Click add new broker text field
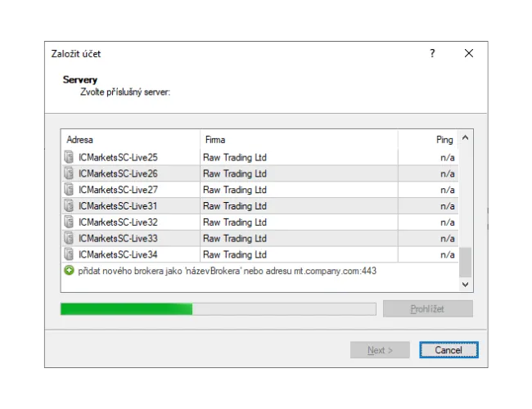 click(x=227, y=271)
